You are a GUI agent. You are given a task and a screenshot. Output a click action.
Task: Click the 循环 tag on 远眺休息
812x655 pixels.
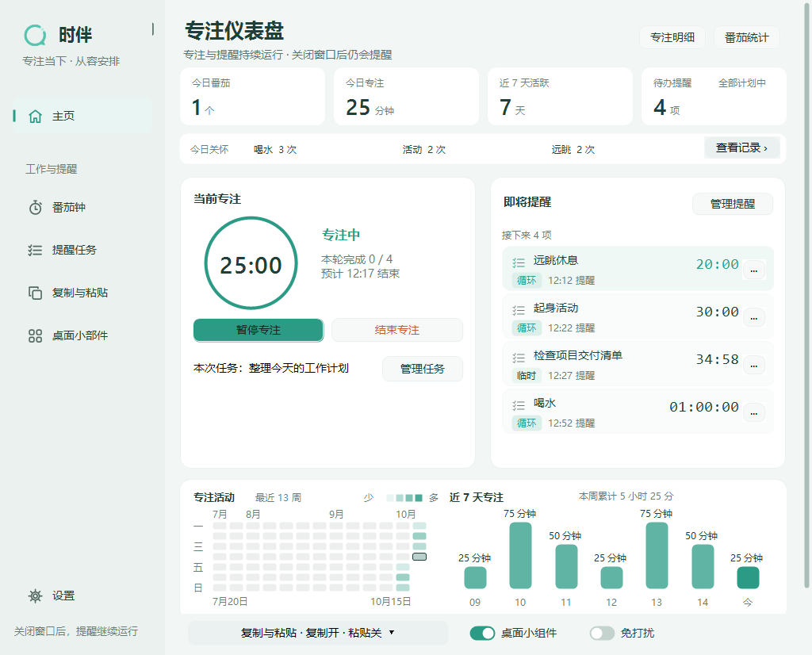tap(527, 280)
